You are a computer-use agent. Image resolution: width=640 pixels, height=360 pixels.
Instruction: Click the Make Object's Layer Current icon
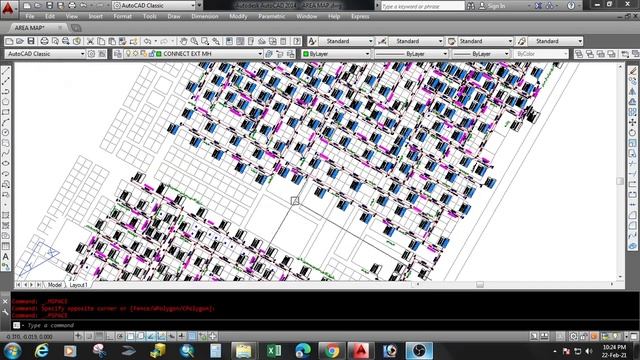click(269, 54)
